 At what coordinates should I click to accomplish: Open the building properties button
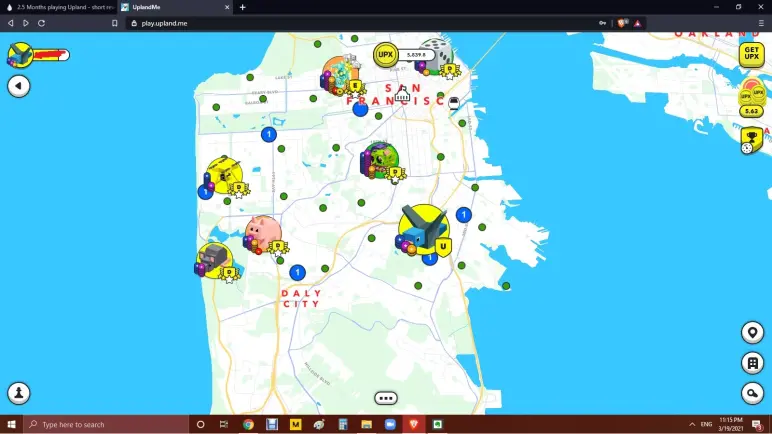point(752,363)
